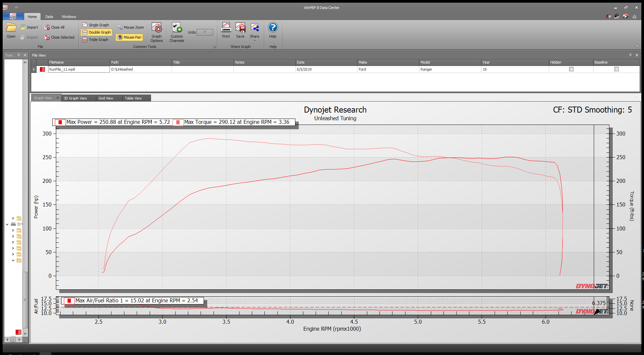Image resolution: width=644 pixels, height=355 pixels.
Task: Open the Import tool
Action: [29, 27]
